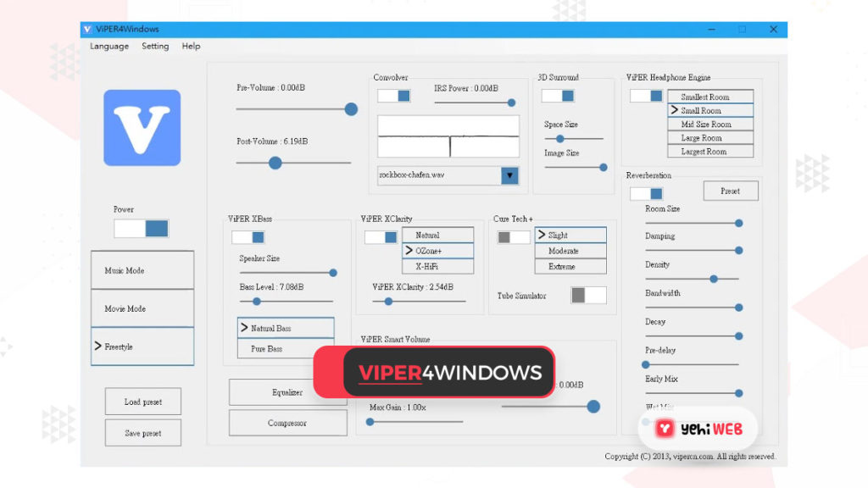The width and height of the screenshot is (868, 488).
Task: Toggle the main Power switch
Action: coord(142,228)
